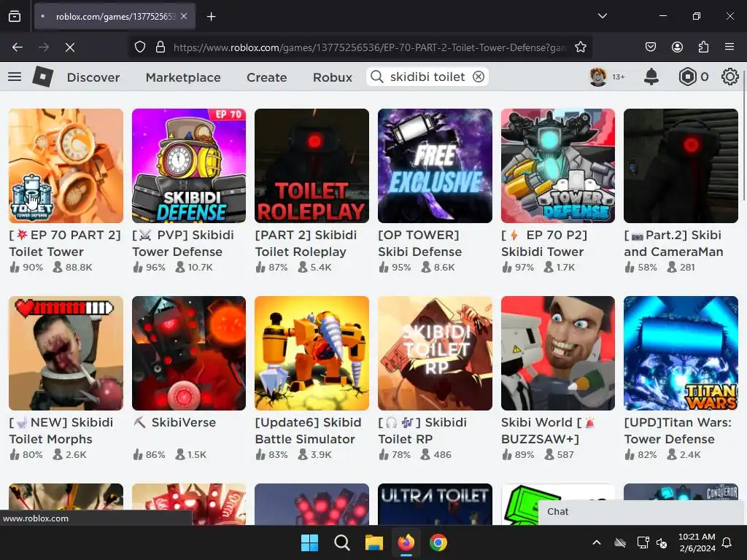The width and height of the screenshot is (747, 560).
Task: Close the roblox.com tab
Action: [x=184, y=16]
